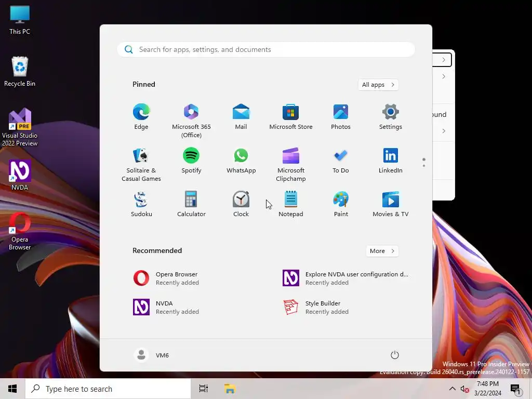532x399 pixels.
Task: Open Edge from pinned apps
Action: point(141,117)
